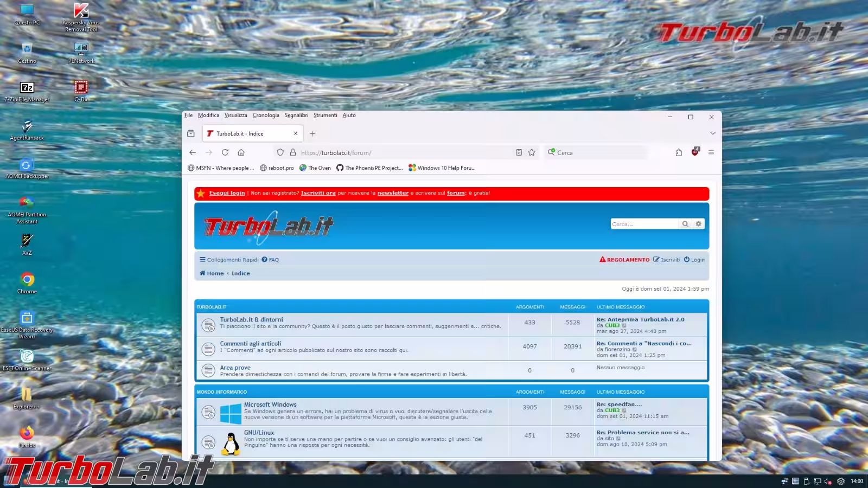Screen dimensions: 868x488
Task: Open the reboot.pro bookmark
Action: pyautogui.click(x=277, y=168)
